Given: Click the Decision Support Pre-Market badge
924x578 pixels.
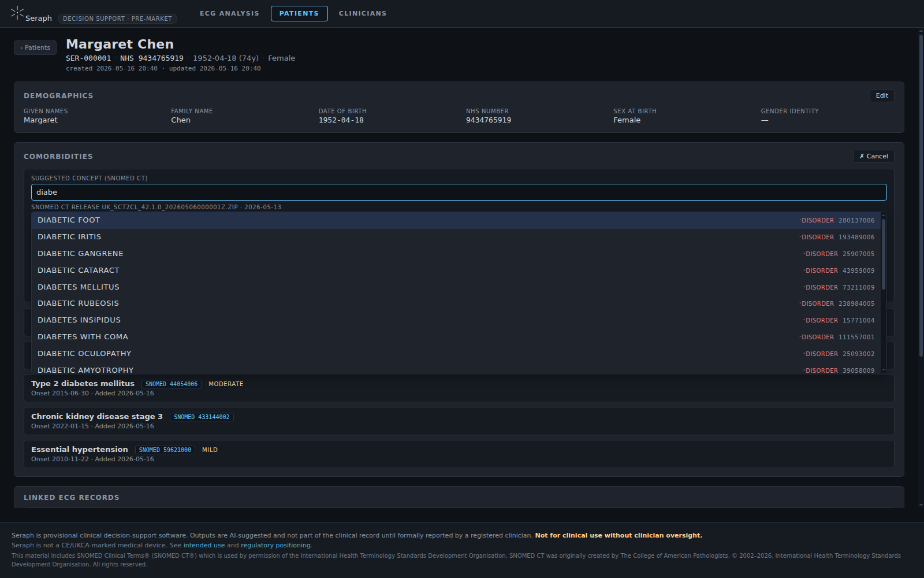Looking at the screenshot, I should point(117,18).
